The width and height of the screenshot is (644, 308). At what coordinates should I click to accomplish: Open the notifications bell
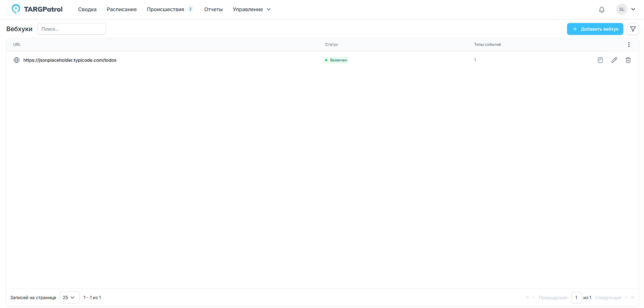click(x=601, y=10)
